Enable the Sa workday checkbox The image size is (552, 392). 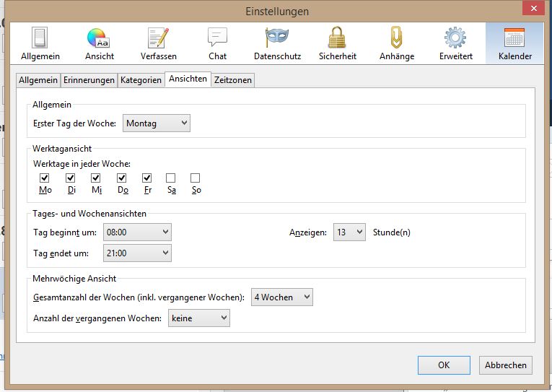coord(170,178)
